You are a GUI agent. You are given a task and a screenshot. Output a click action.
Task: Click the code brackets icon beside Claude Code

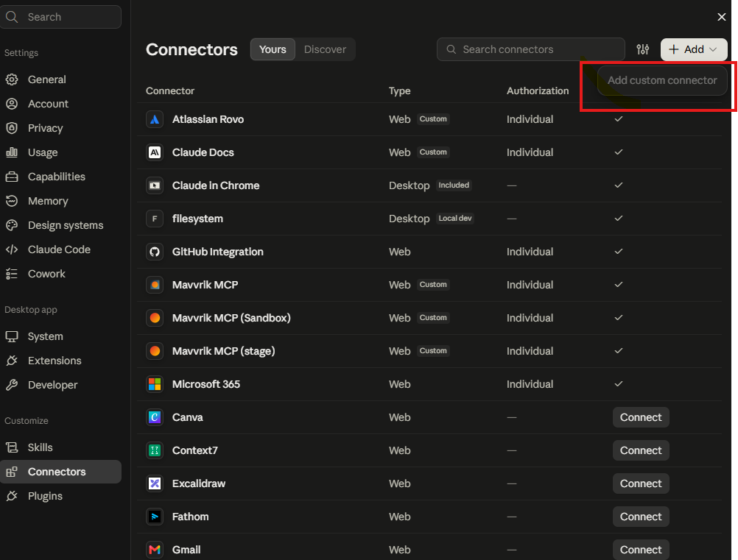point(12,249)
